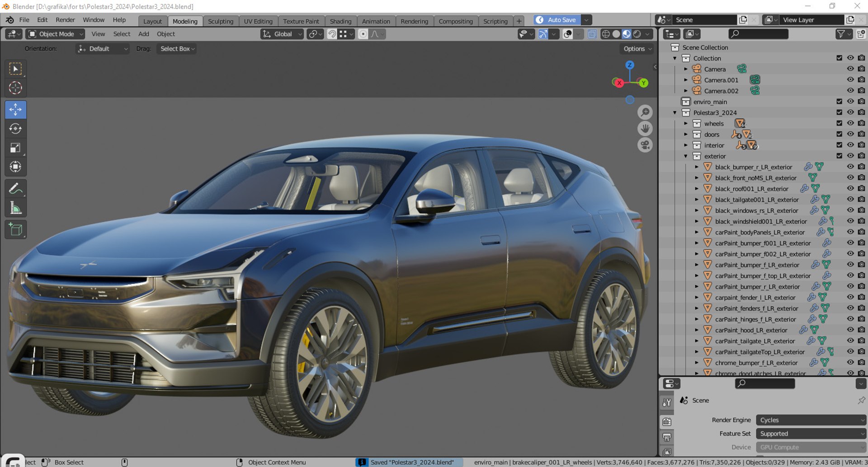The height and width of the screenshot is (467, 868).
Task: Open the Global transform orientation dropdown
Action: click(282, 34)
